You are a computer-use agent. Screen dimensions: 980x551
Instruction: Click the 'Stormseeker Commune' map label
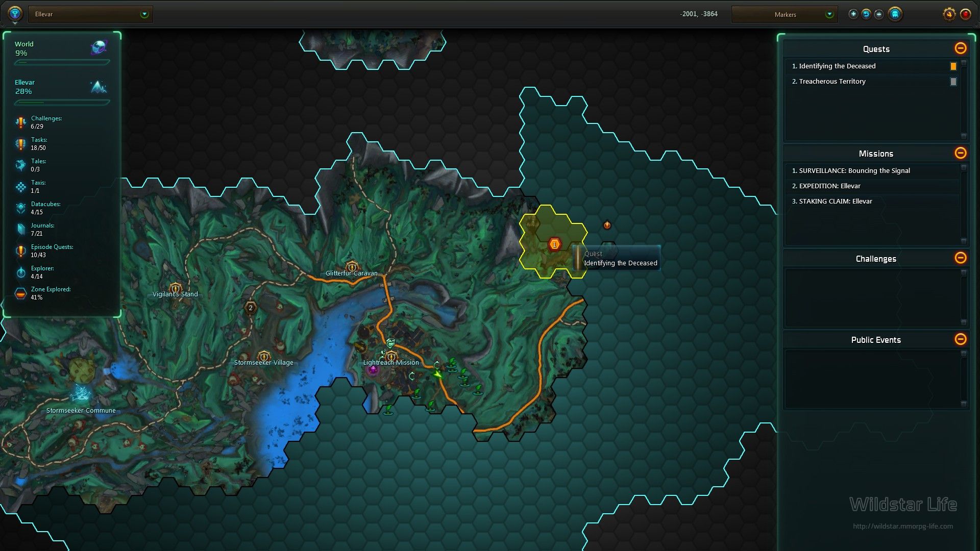81,411
